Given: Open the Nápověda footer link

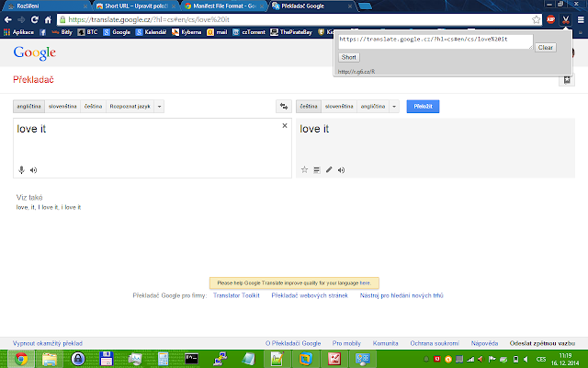Looking at the screenshot, I should pyautogui.click(x=484, y=343).
